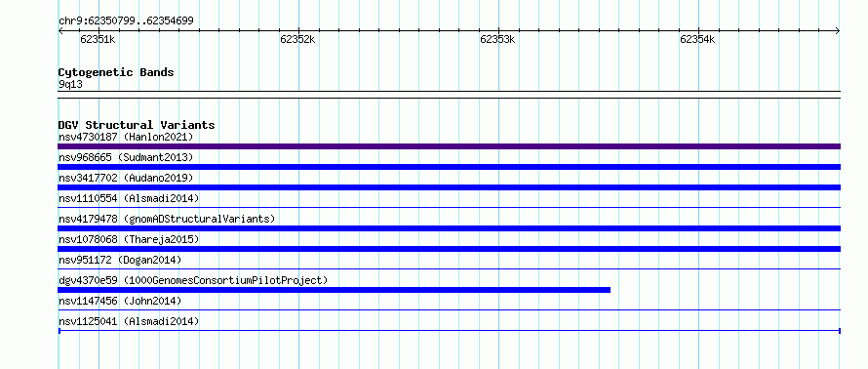Click the blue bar under dgv4370e59

(335, 290)
